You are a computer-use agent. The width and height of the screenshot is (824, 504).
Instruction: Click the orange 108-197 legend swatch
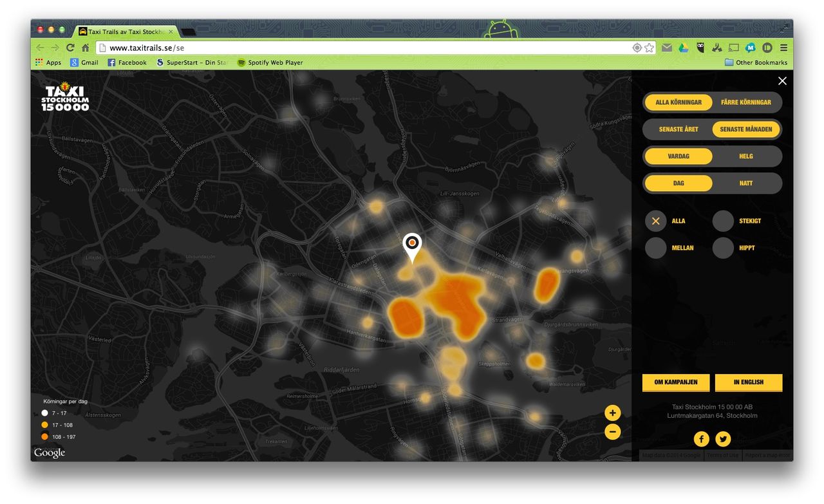pos(43,436)
